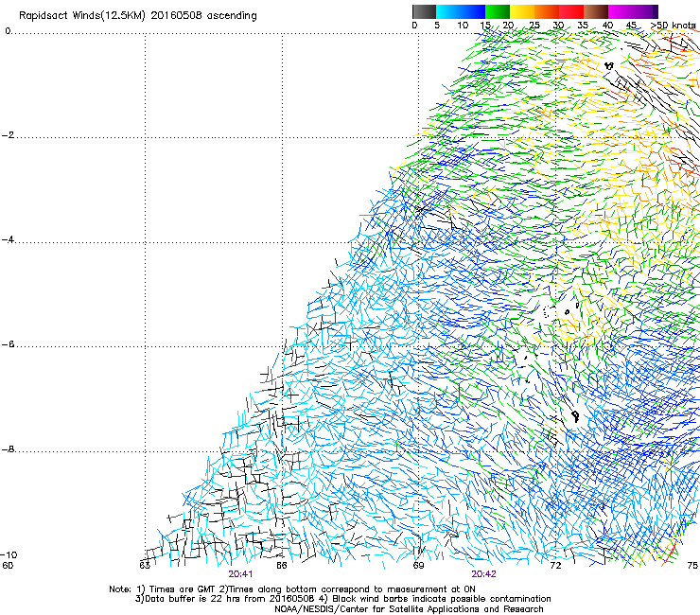Click the 'Times are GMT' note line
The height and width of the screenshot is (615, 700).
click(292, 589)
